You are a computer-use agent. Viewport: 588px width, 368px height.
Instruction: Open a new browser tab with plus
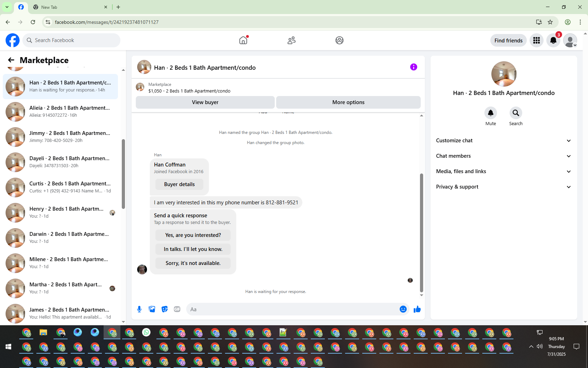point(118,7)
